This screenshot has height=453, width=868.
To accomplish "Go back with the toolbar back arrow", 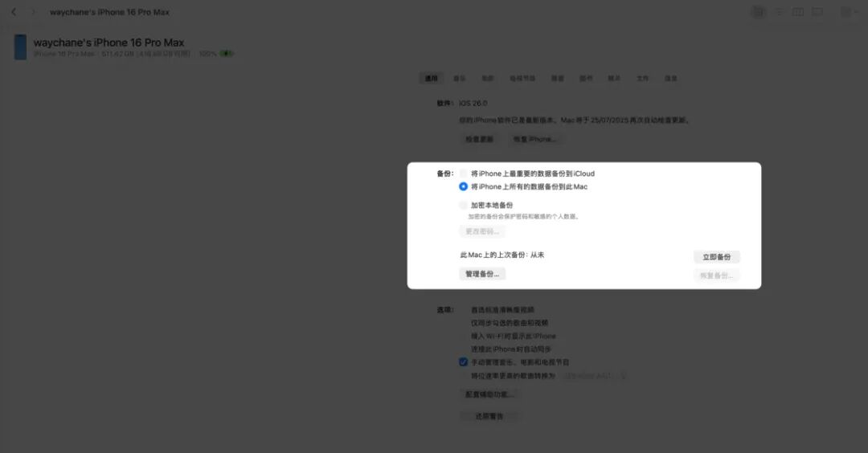I will (14, 11).
